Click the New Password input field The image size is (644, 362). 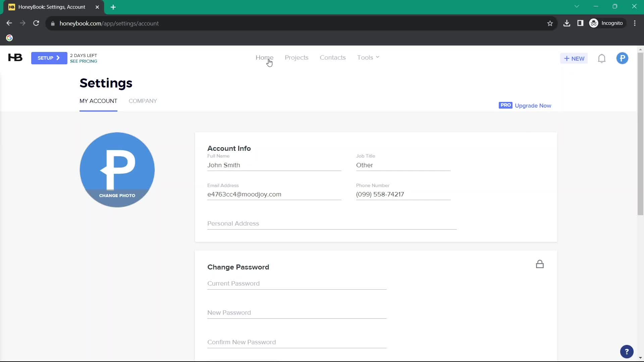(x=297, y=312)
